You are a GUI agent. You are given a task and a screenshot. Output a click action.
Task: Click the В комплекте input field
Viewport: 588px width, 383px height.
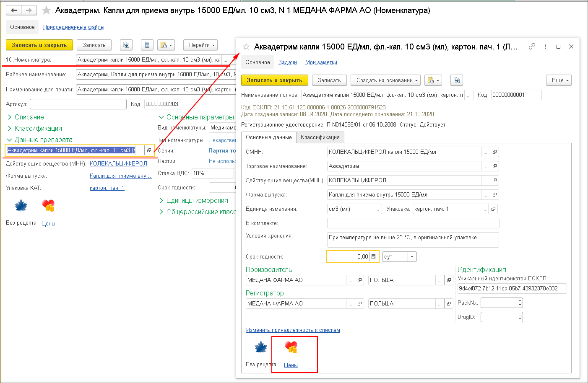(413, 223)
